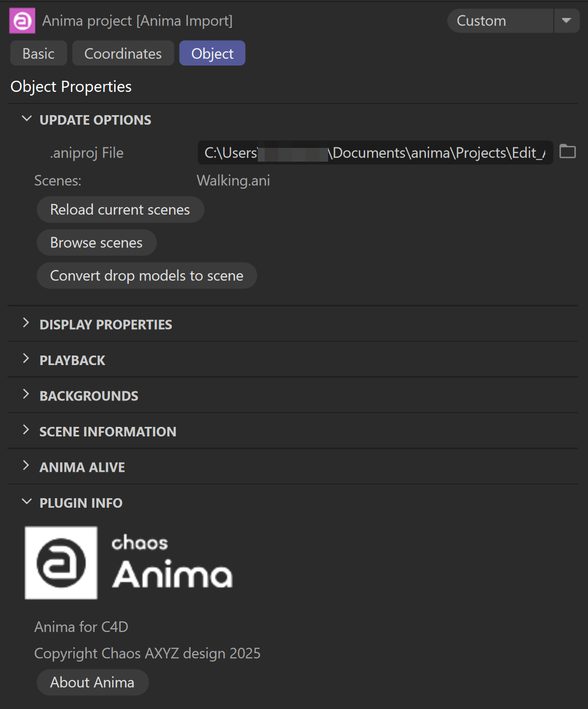Click the Walking.ani scene name
The image size is (588, 709).
pyautogui.click(x=234, y=181)
